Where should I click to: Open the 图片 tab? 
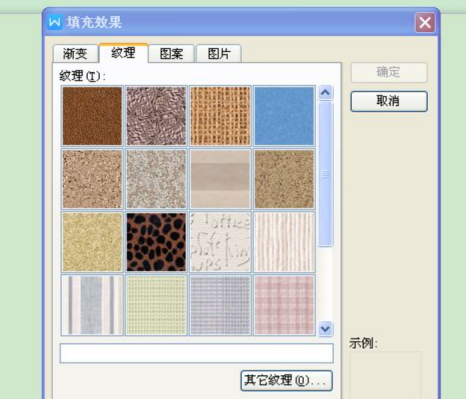[219, 54]
